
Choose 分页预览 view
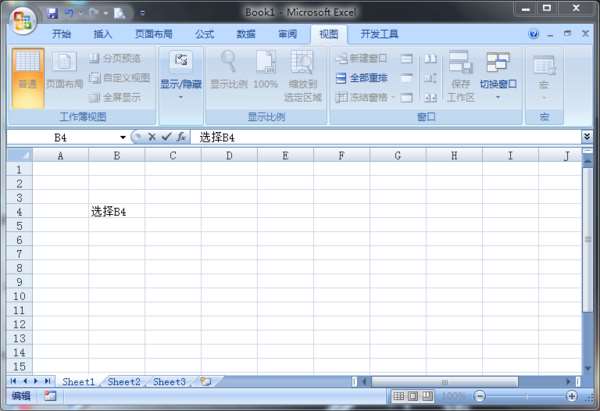pyautogui.click(x=115, y=59)
